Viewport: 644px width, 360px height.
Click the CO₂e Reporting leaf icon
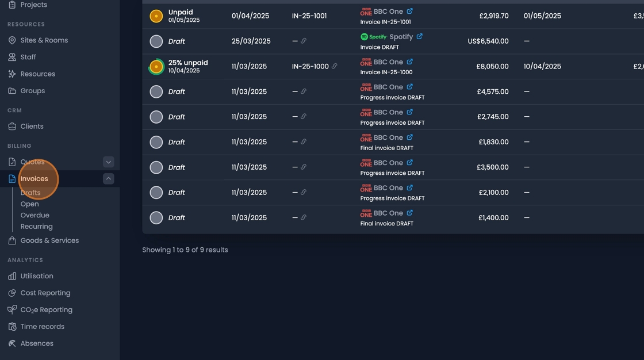pos(12,309)
